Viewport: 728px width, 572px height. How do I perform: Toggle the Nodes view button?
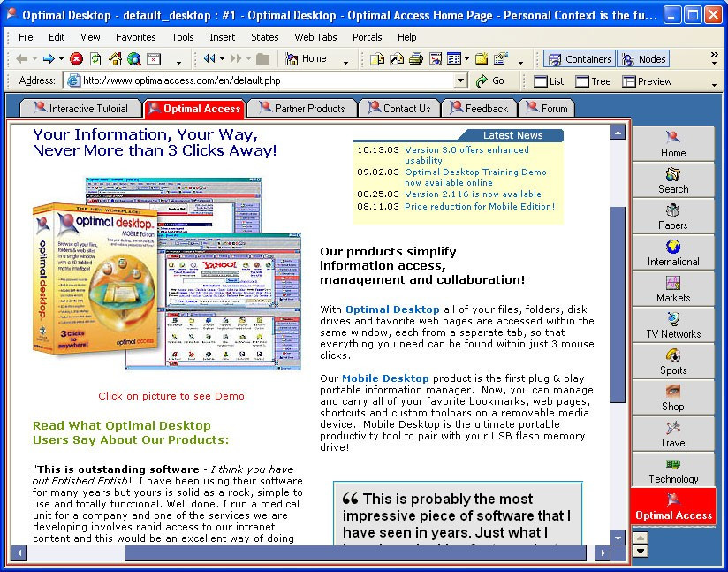click(x=643, y=59)
